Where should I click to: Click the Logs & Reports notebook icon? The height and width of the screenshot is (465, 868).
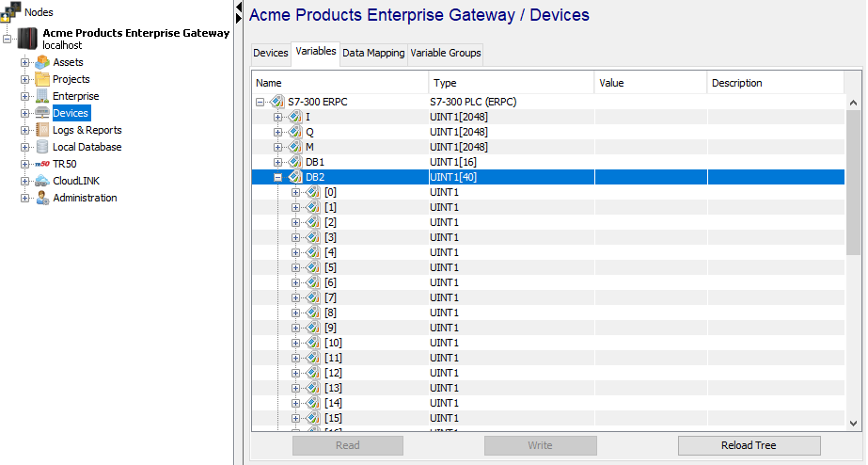(42, 130)
